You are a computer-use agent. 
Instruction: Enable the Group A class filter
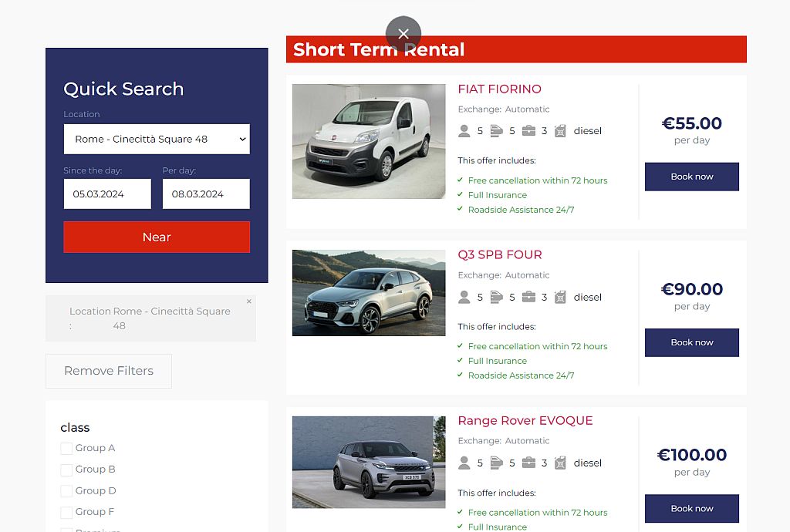point(66,448)
